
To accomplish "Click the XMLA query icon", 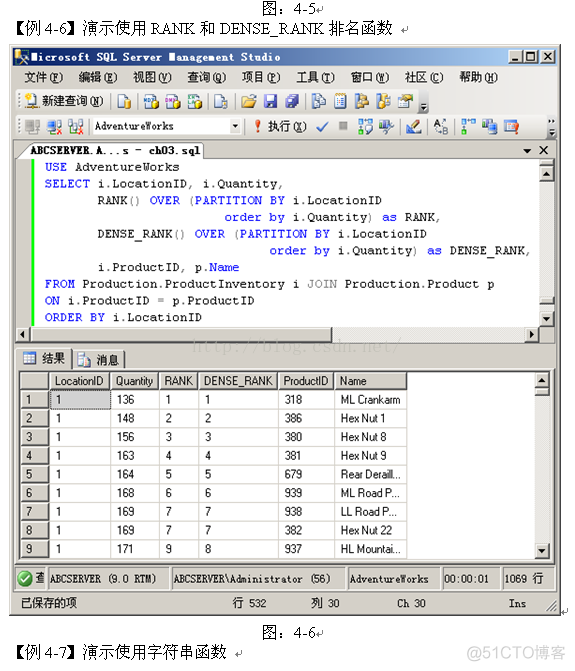I will tap(195, 101).
